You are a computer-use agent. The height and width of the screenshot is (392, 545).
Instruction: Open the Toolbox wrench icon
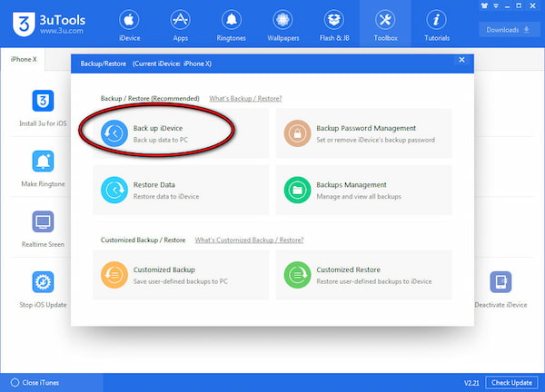pyautogui.click(x=385, y=20)
